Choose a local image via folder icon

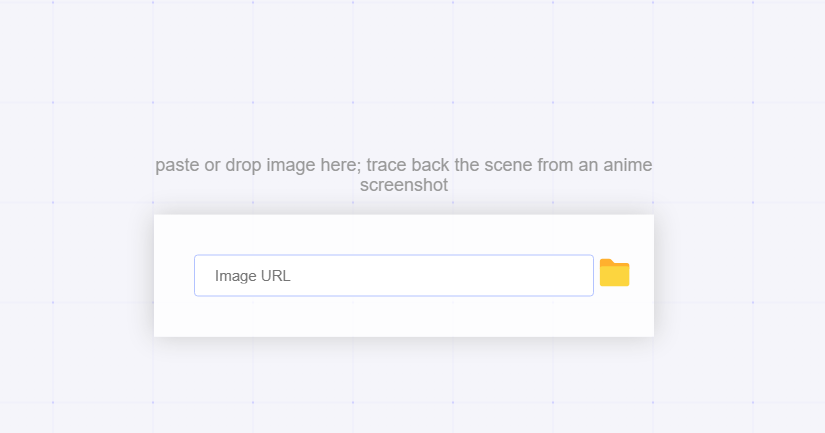tap(614, 273)
